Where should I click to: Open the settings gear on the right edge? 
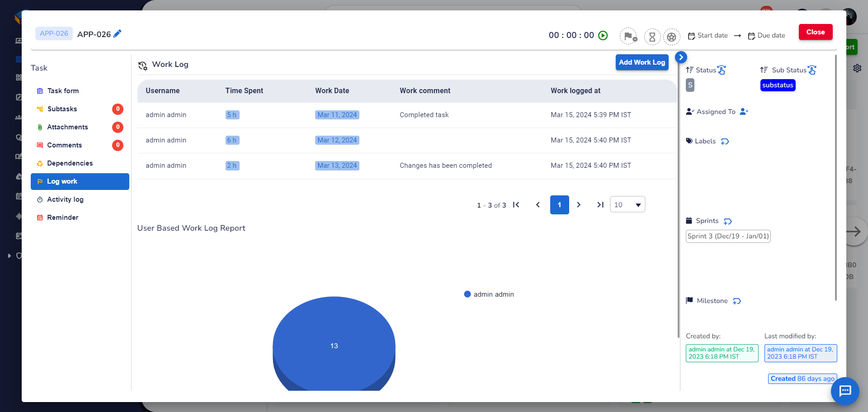858,68
